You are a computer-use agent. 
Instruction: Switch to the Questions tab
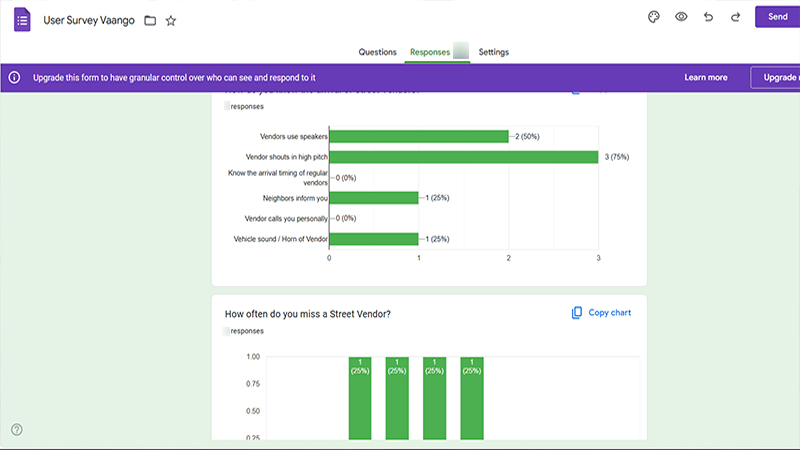[378, 52]
